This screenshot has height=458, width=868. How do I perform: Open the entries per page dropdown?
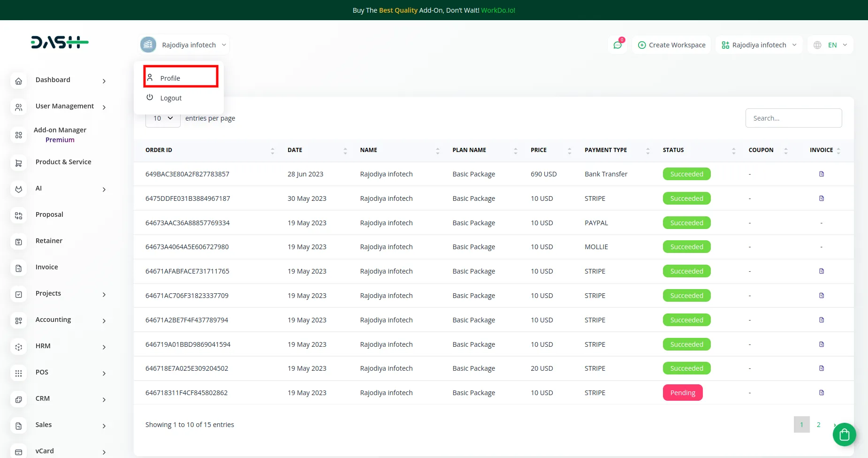click(x=163, y=118)
